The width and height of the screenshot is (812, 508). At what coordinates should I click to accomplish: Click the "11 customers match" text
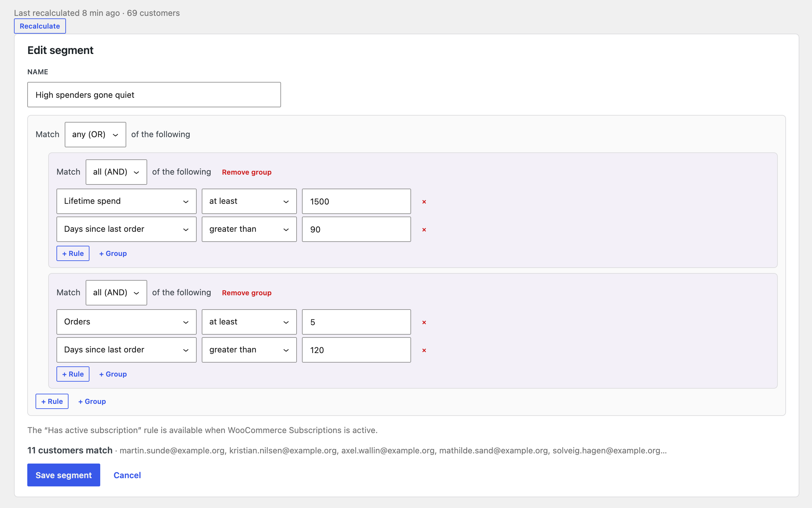(70, 450)
